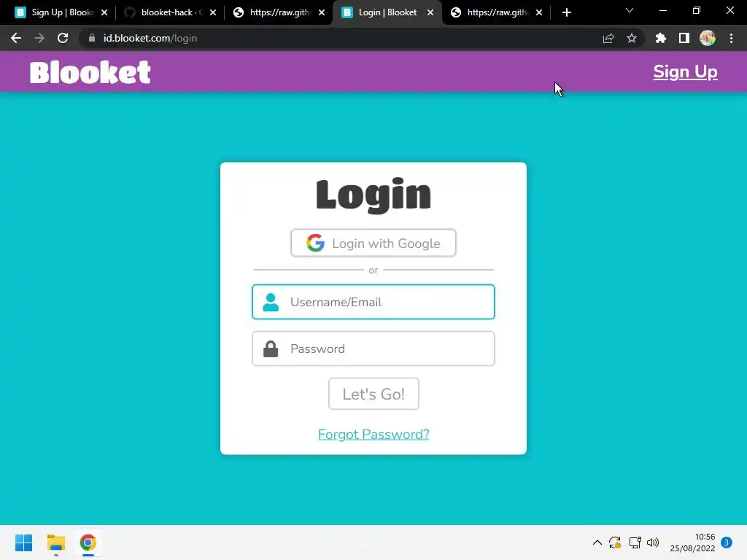Open the Sign Up link
This screenshot has width=747, height=560.
click(685, 72)
